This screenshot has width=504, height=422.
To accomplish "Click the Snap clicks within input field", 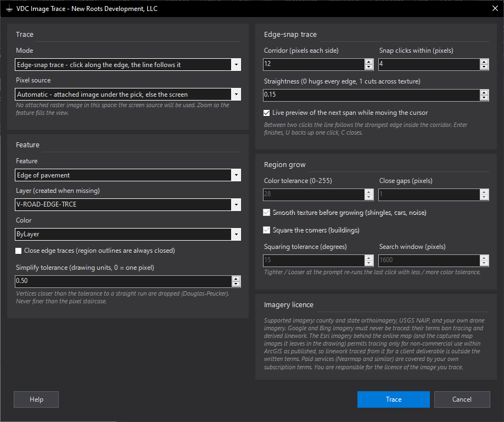I will (x=429, y=64).
